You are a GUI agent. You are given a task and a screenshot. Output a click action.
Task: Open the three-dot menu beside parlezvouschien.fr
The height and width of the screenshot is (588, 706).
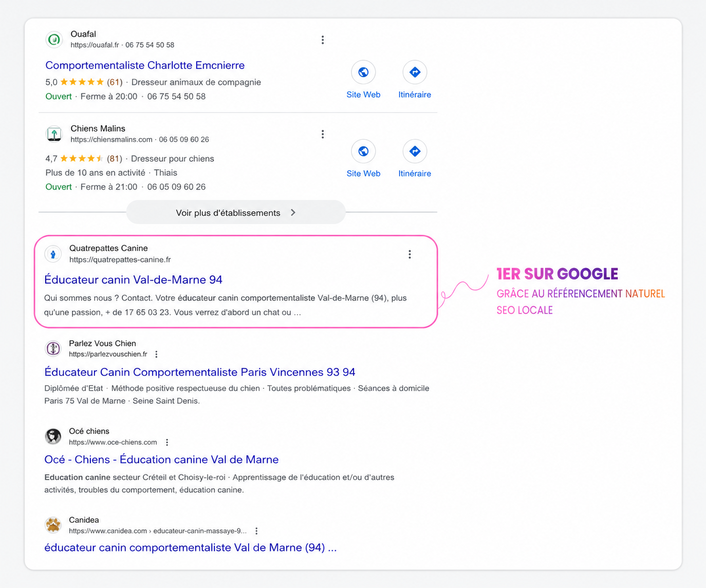(x=156, y=354)
